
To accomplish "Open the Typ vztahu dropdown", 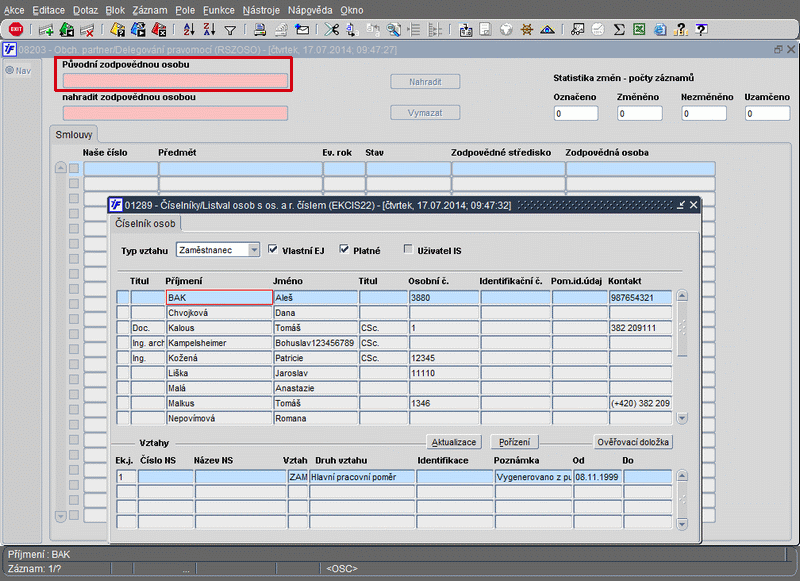I will click(254, 250).
